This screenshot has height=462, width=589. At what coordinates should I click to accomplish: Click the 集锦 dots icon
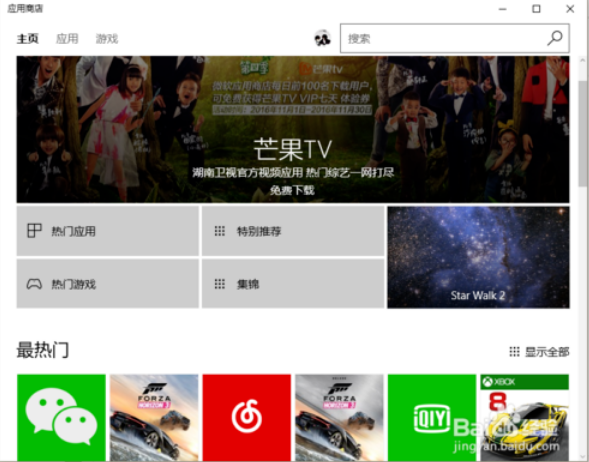(220, 284)
